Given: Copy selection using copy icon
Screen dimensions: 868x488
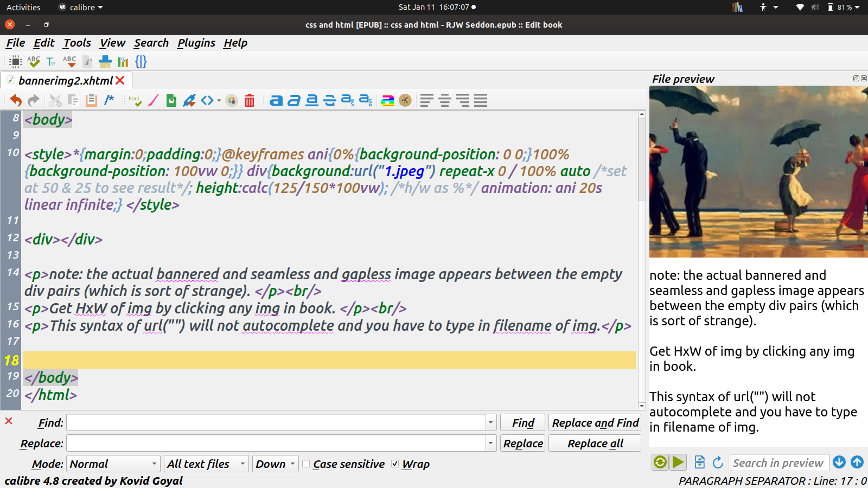Looking at the screenshot, I should coord(73,100).
